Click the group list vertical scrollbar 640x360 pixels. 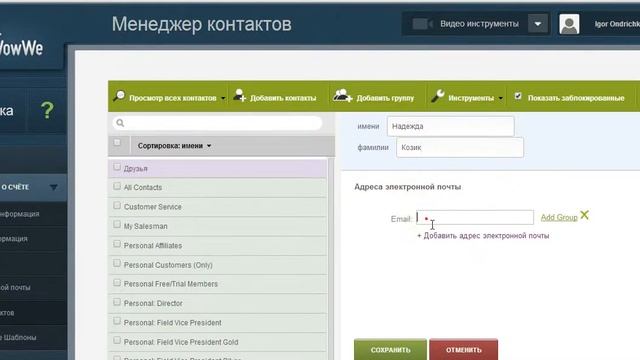(x=331, y=259)
